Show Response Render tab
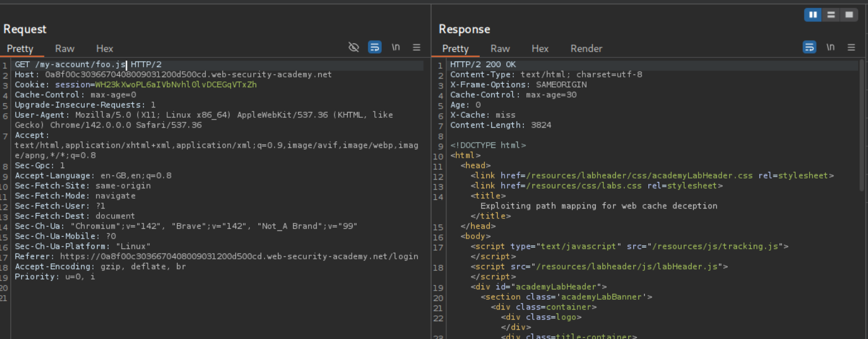Viewport: 868px width, 339px height. coord(586,49)
